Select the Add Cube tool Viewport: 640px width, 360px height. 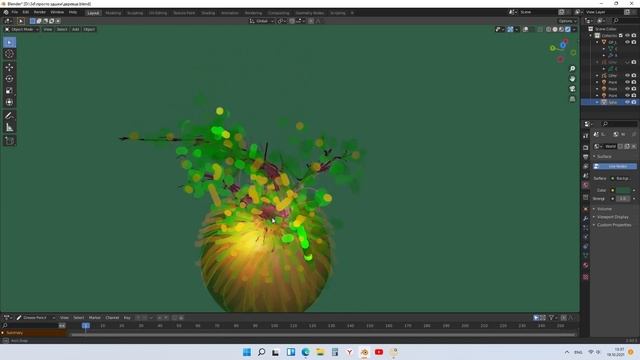pyautogui.click(x=9, y=141)
